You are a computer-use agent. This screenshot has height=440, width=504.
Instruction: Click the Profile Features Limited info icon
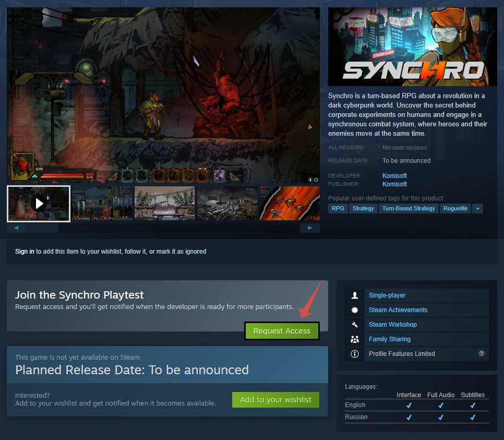click(355, 354)
